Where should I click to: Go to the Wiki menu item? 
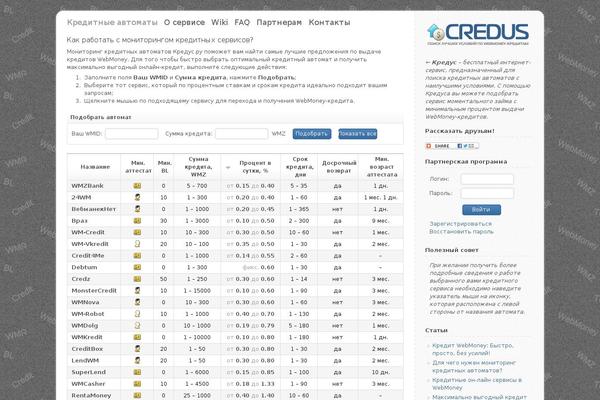[219, 23]
